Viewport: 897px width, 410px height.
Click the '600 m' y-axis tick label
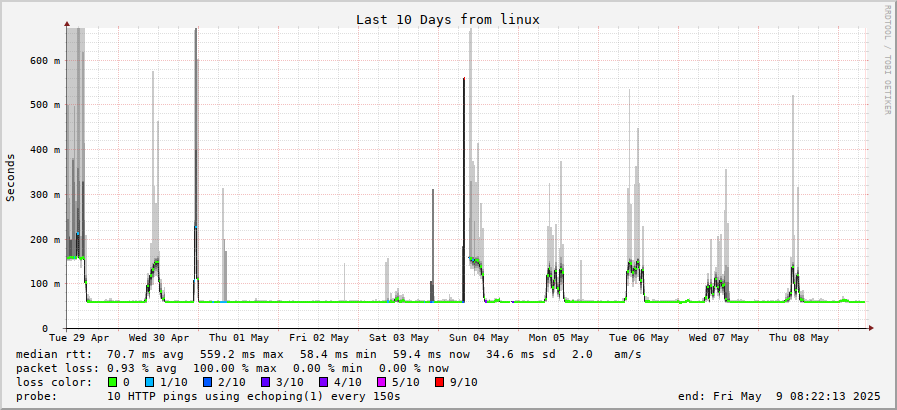[x=44, y=60]
